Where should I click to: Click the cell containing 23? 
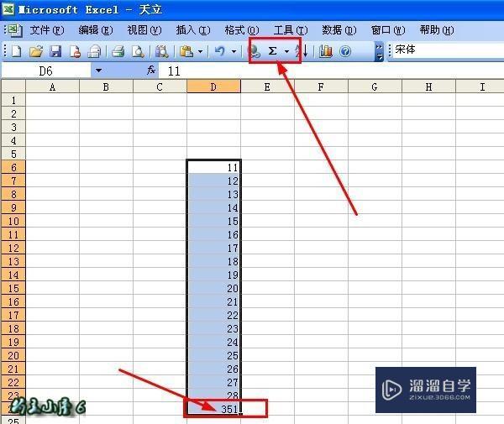click(x=213, y=328)
